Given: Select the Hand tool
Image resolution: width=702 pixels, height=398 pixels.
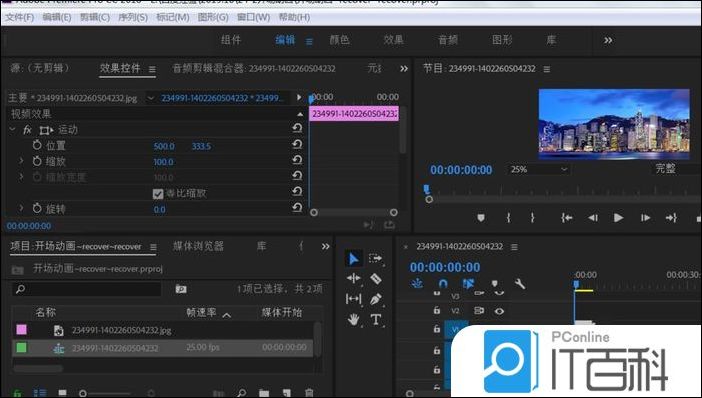Looking at the screenshot, I should click(x=354, y=319).
